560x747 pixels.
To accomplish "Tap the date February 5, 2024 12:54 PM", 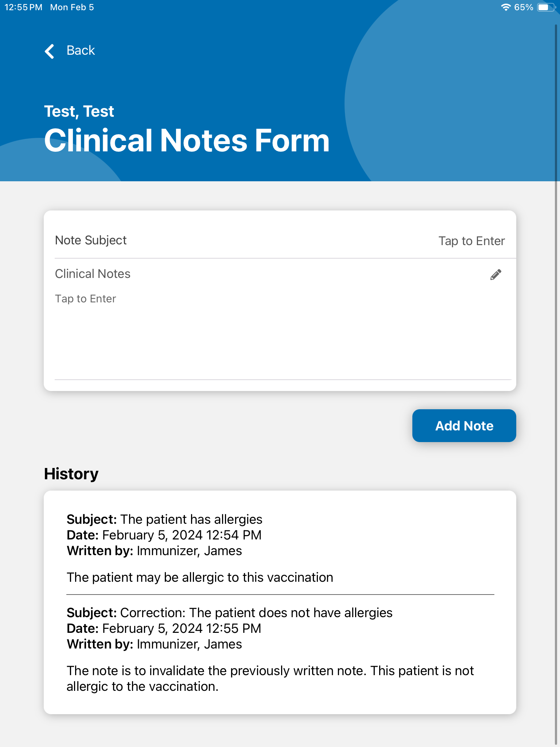I will pos(182,535).
